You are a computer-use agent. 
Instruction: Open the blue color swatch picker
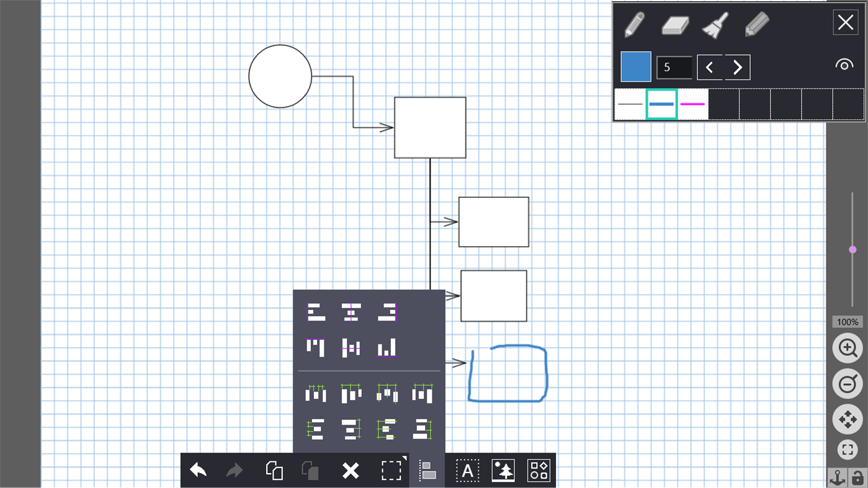pos(635,66)
